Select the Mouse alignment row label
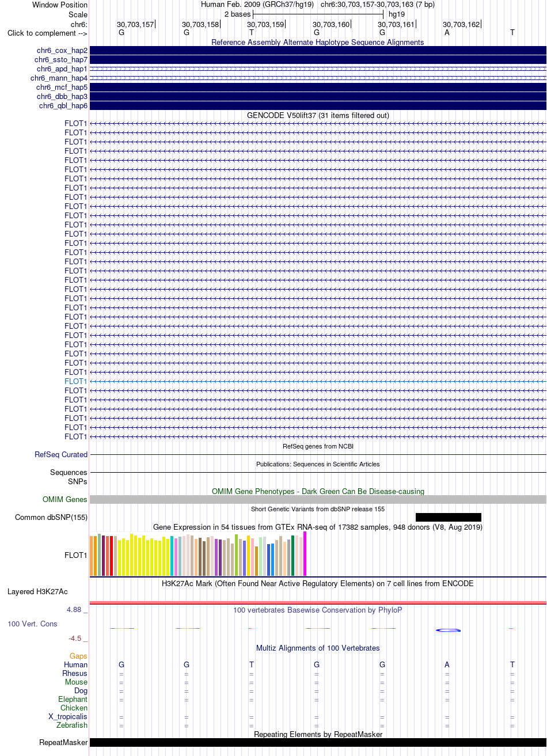 pyautogui.click(x=77, y=682)
